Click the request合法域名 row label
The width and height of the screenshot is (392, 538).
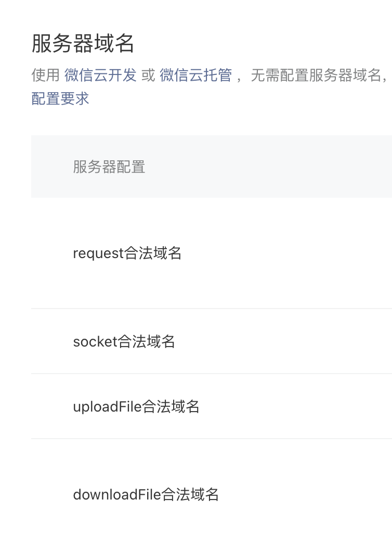pos(127,253)
